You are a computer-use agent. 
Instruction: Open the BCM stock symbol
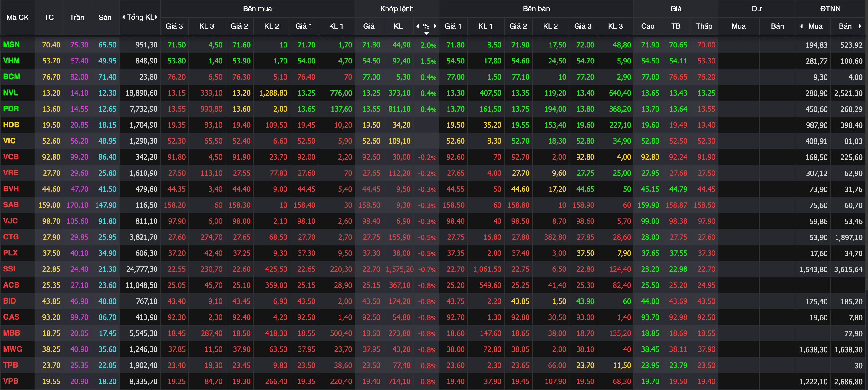point(12,77)
